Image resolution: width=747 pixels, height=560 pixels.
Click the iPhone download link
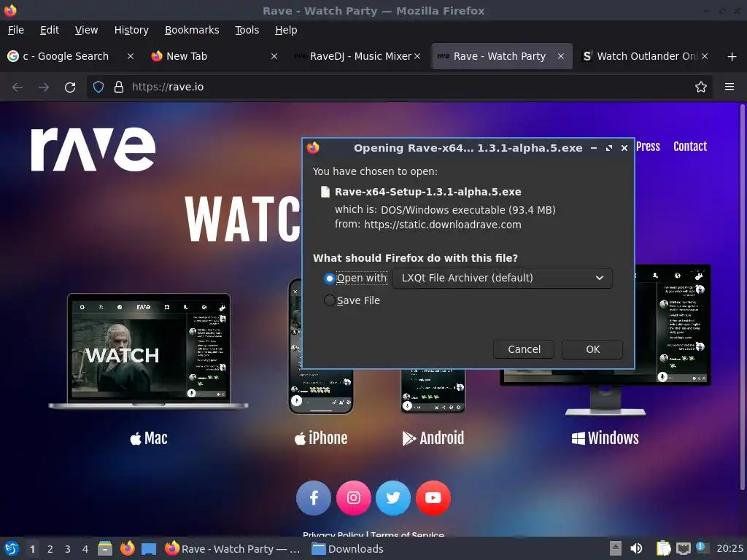tap(321, 438)
